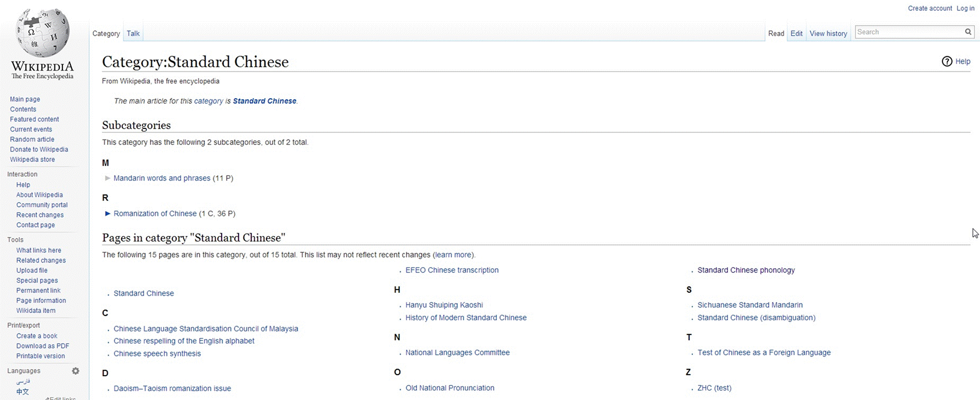Open Romanization of Chinese subcategory
980x400 pixels.
tap(155, 213)
